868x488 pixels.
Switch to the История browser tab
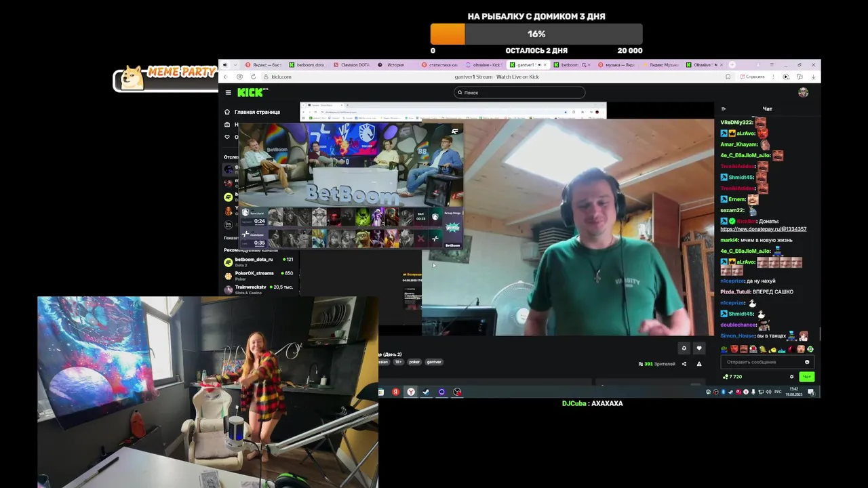tap(396, 65)
